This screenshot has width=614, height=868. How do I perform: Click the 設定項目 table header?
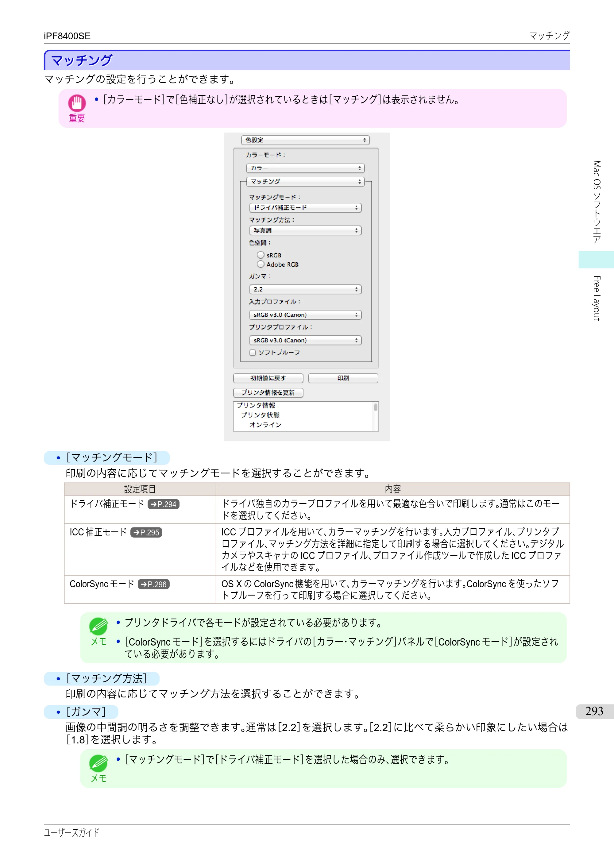140,489
